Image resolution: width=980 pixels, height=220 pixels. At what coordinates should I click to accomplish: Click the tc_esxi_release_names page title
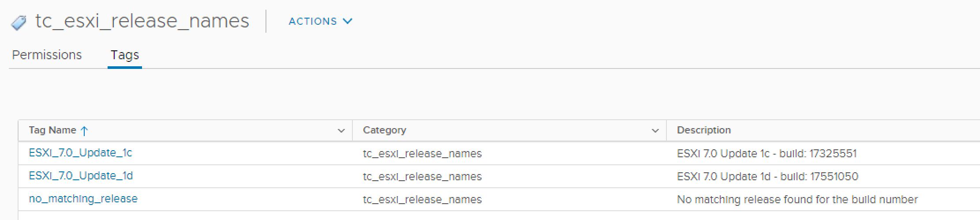(x=142, y=21)
